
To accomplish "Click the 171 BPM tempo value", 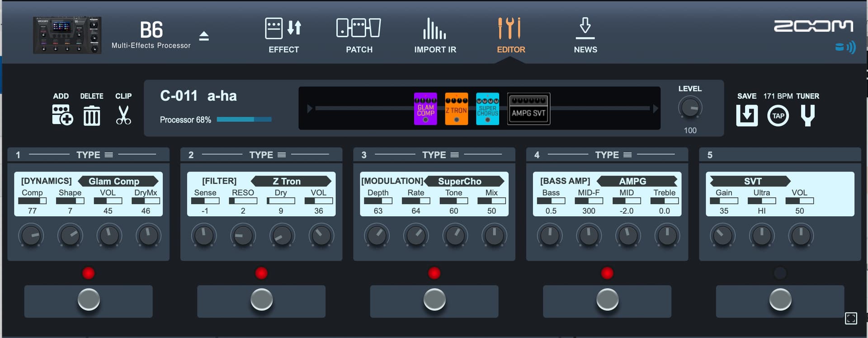I will [x=778, y=96].
